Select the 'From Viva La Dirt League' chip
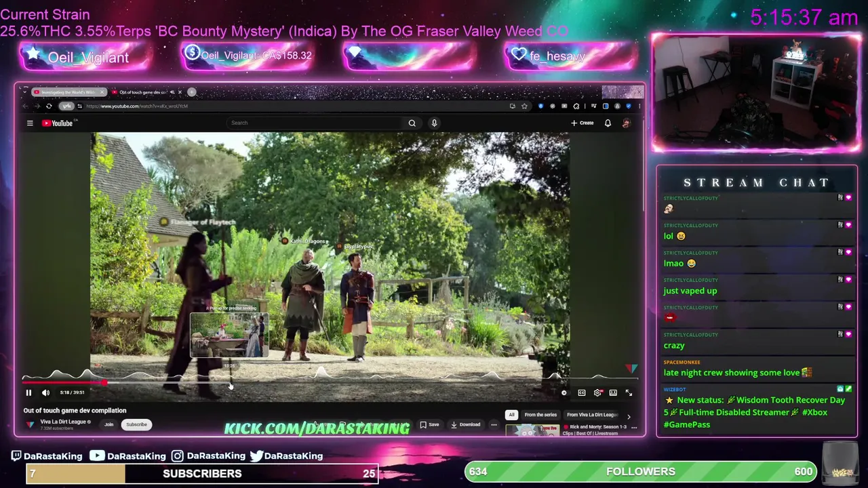 coord(592,415)
